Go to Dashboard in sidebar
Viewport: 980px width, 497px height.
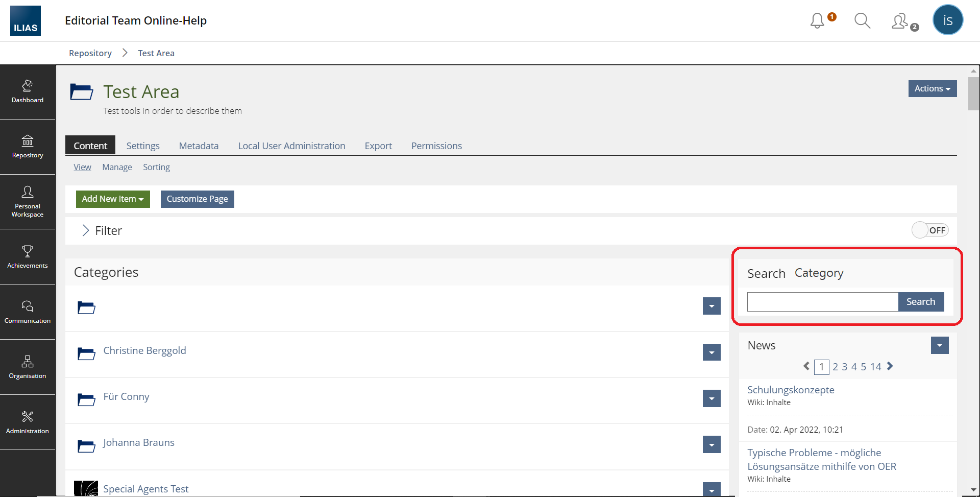tap(28, 92)
